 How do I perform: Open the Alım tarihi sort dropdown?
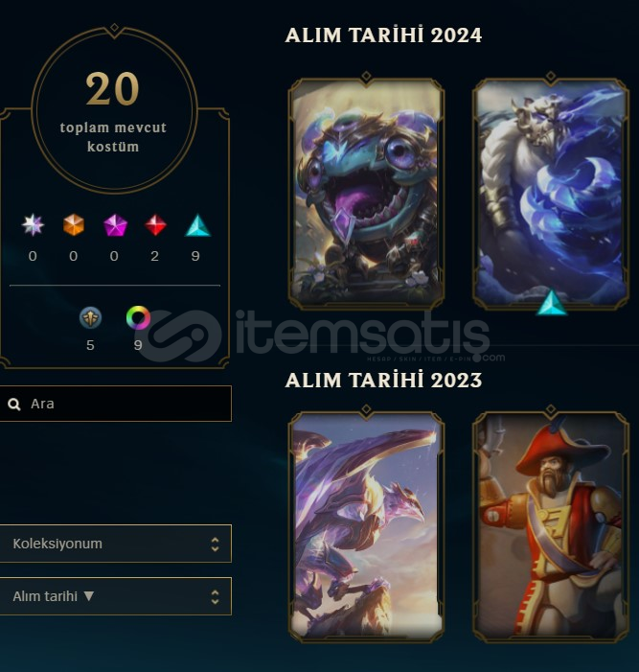click(x=116, y=596)
